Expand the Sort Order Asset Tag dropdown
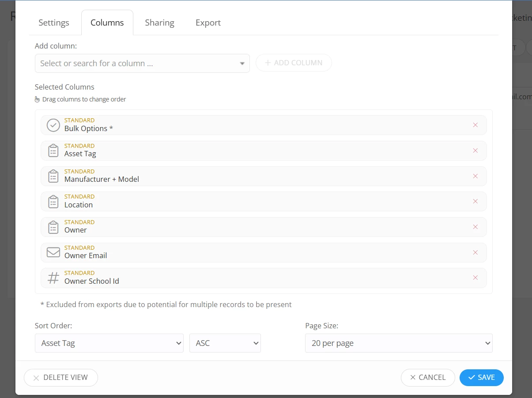532x398 pixels. coord(109,343)
